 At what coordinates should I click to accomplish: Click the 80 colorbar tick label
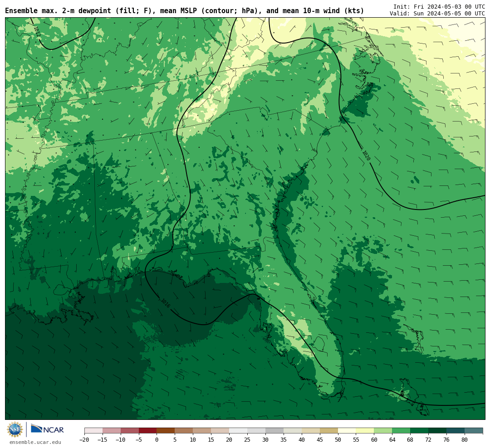click(x=465, y=440)
